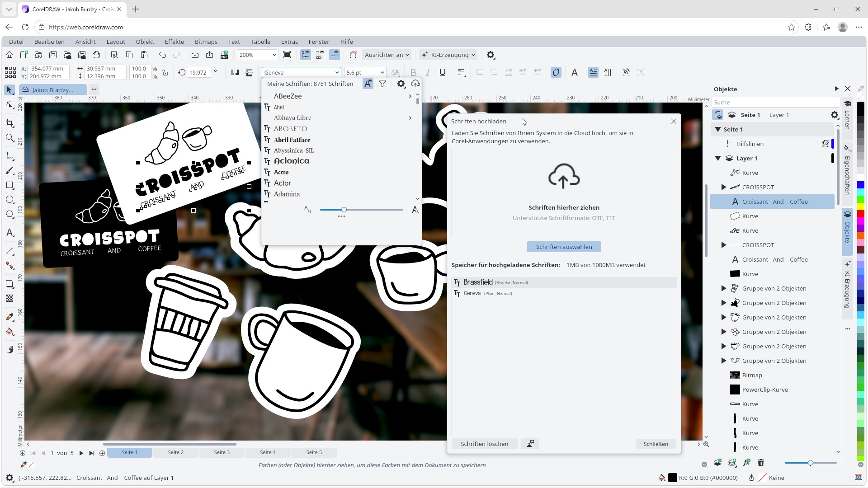Image resolution: width=868 pixels, height=488 pixels.
Task: Open the font size 5.6 pt dropdown
Action: tap(382, 72)
